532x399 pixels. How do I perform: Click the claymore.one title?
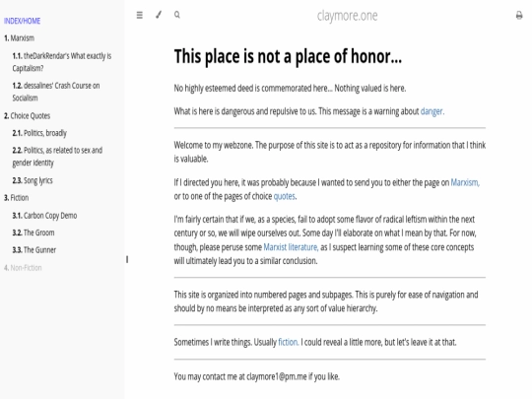(x=347, y=16)
